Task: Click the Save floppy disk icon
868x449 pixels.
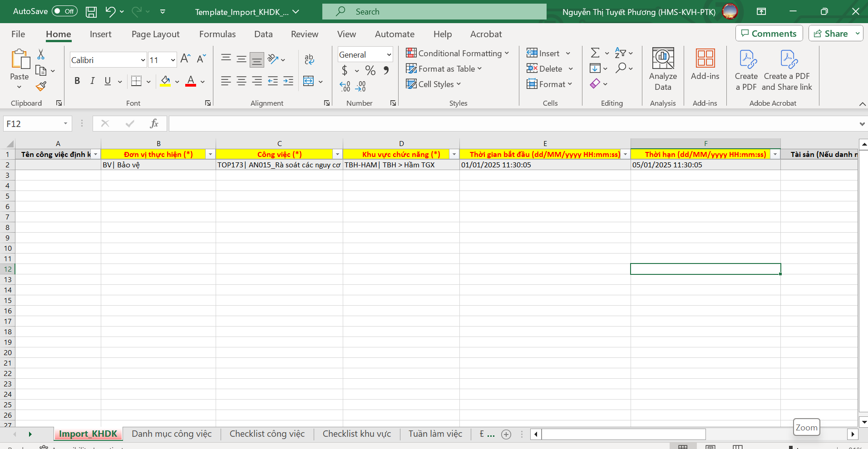Action: tap(91, 12)
